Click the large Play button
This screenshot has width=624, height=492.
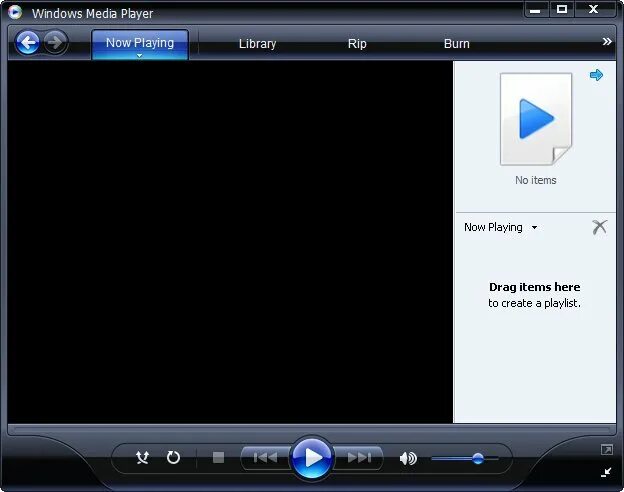coord(312,458)
